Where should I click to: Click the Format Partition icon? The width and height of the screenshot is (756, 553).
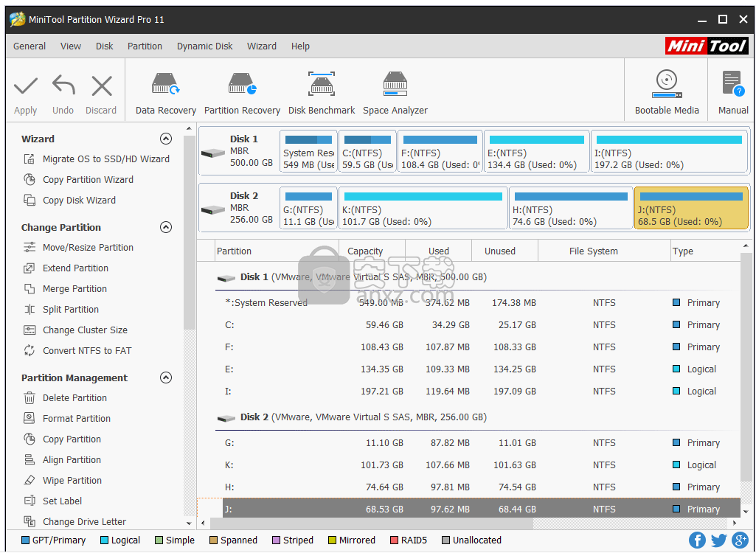tap(30, 419)
